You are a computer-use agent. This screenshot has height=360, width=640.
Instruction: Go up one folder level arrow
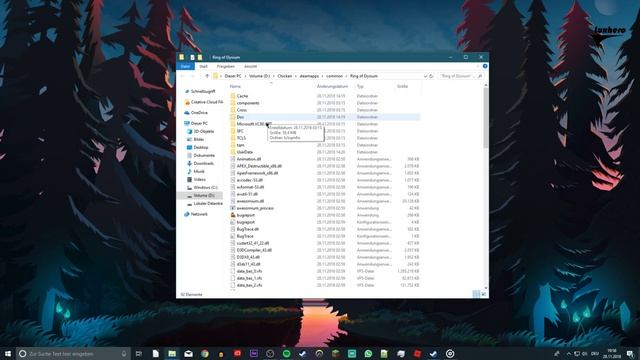click(x=207, y=76)
